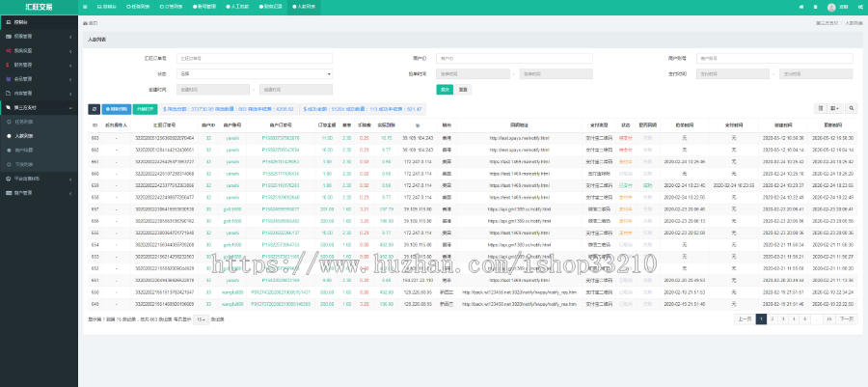Image resolution: width=868 pixels, height=387 pixels.
Task: Open the rows-per-page dropdown
Action: (x=201, y=318)
